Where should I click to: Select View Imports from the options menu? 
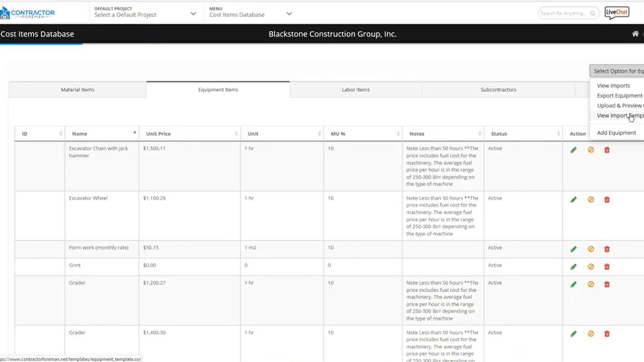point(612,85)
